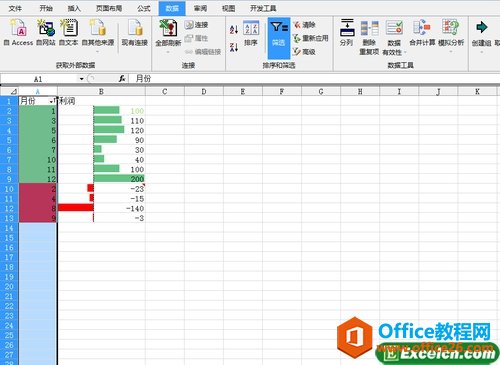Click red cell in row 10
The width and height of the screenshot is (500, 365).
click(38, 189)
